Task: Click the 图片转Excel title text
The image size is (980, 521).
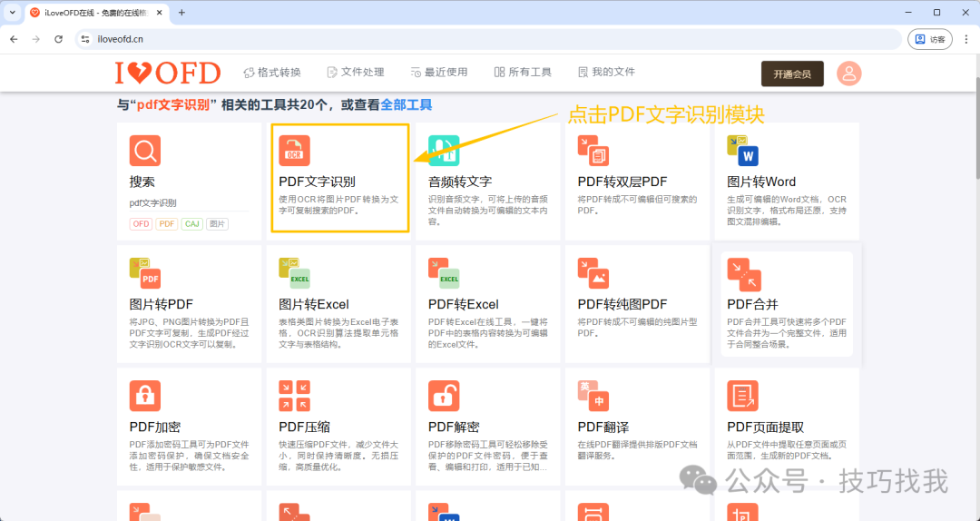Action: pyautogui.click(x=314, y=305)
